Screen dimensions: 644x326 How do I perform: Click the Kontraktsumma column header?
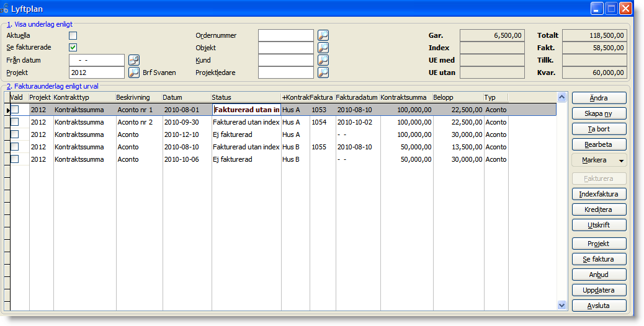point(406,97)
